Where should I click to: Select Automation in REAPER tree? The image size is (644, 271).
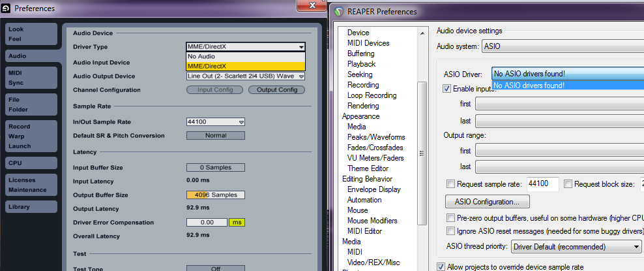[364, 199]
